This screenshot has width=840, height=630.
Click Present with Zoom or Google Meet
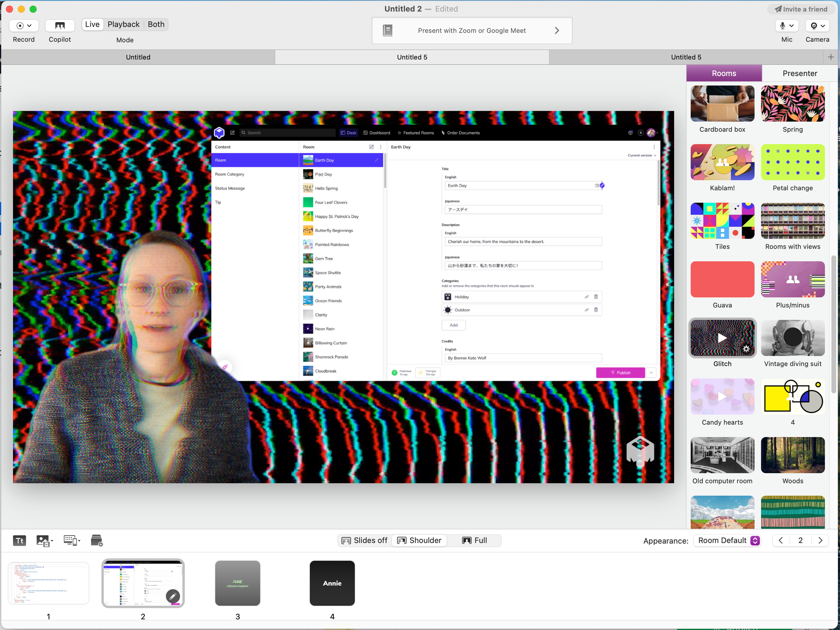tap(472, 30)
